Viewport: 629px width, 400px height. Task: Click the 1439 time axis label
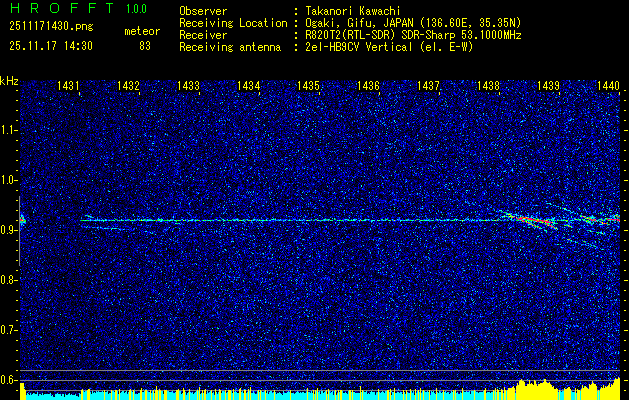(x=548, y=86)
